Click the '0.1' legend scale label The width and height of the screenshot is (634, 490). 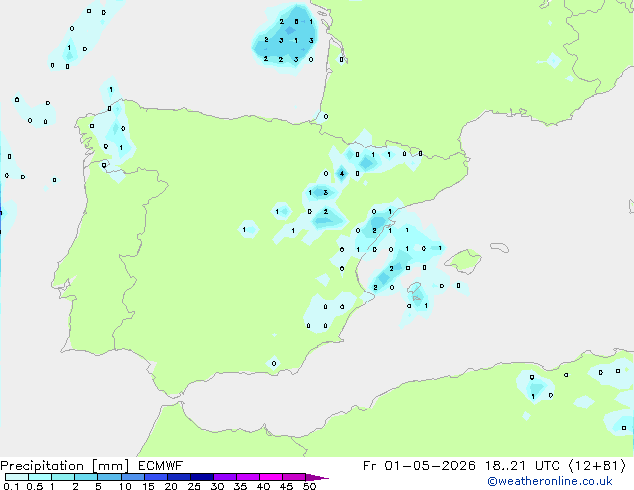tap(11, 486)
